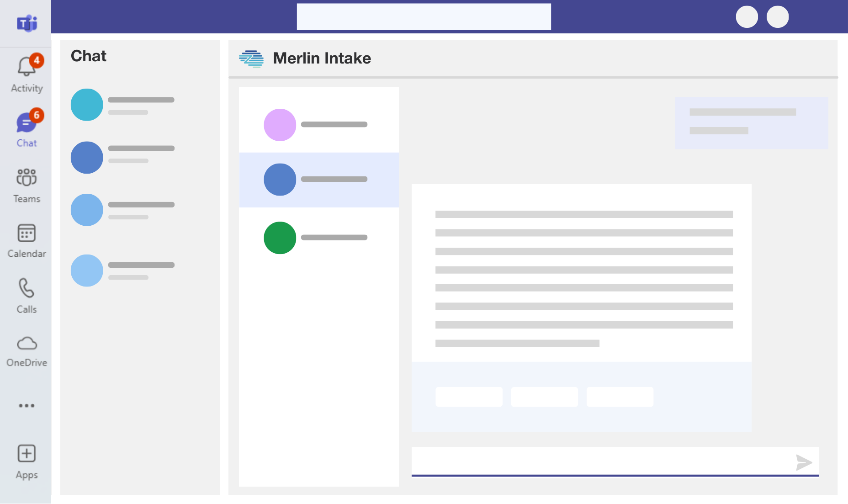Open the Calendar icon
Viewport: 848px width, 504px height.
[x=26, y=233]
